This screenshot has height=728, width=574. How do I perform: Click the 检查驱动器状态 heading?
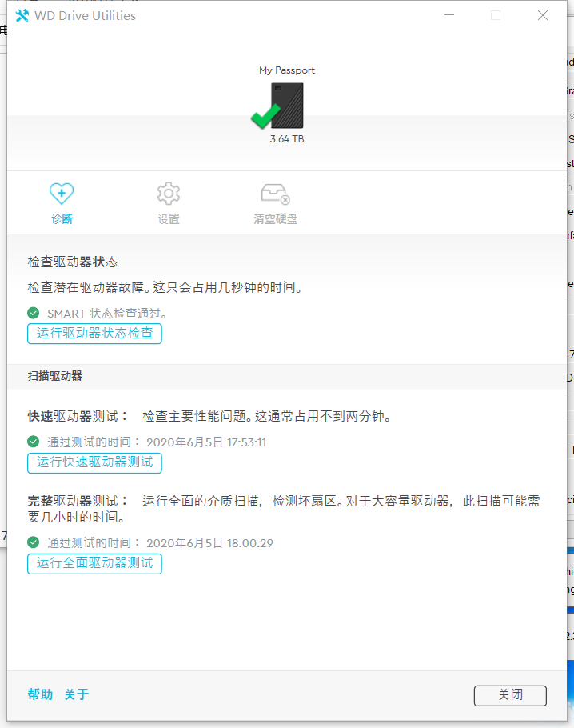click(x=73, y=262)
